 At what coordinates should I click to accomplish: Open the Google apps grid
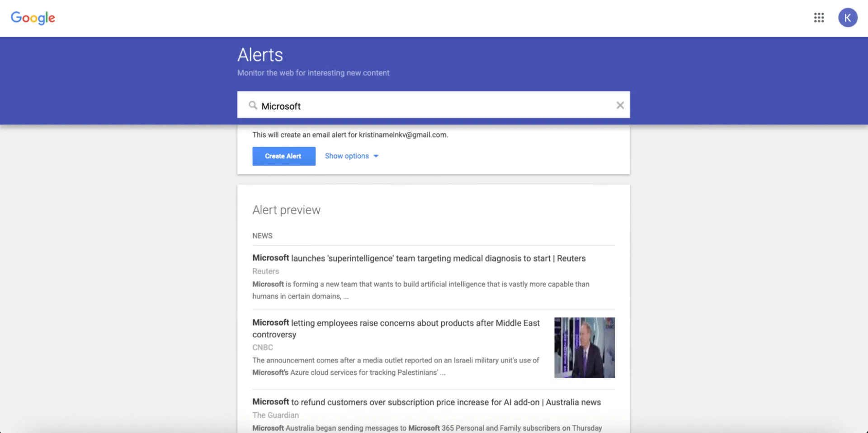[819, 18]
